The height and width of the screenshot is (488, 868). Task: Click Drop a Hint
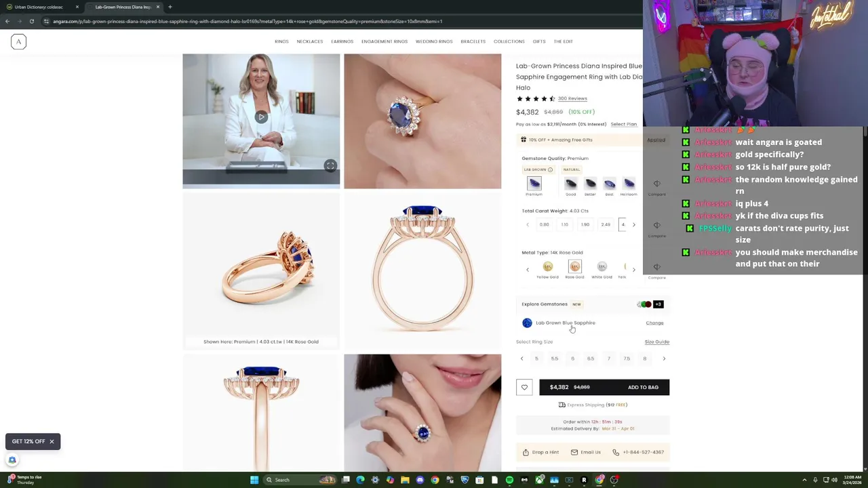click(x=540, y=452)
